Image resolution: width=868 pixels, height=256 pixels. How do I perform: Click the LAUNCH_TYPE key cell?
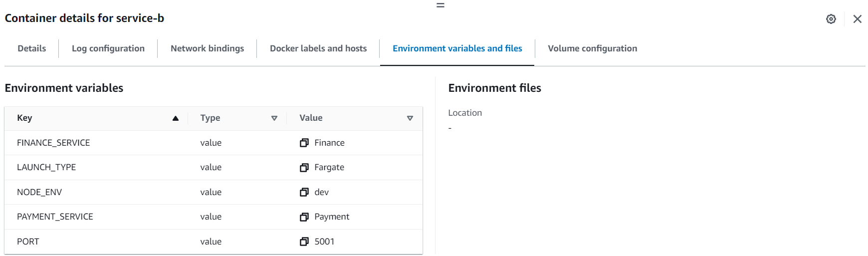coord(46,167)
